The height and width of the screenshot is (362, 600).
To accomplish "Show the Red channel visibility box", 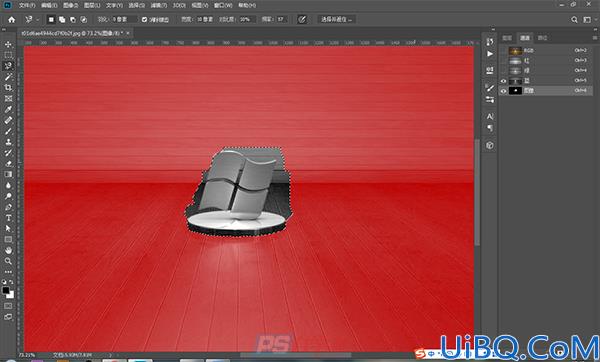I will (x=504, y=60).
